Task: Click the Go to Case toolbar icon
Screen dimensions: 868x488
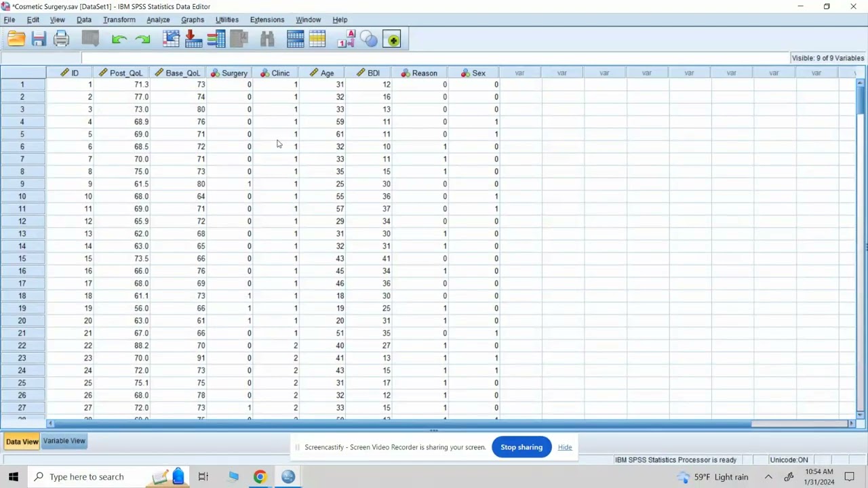Action: coord(171,39)
